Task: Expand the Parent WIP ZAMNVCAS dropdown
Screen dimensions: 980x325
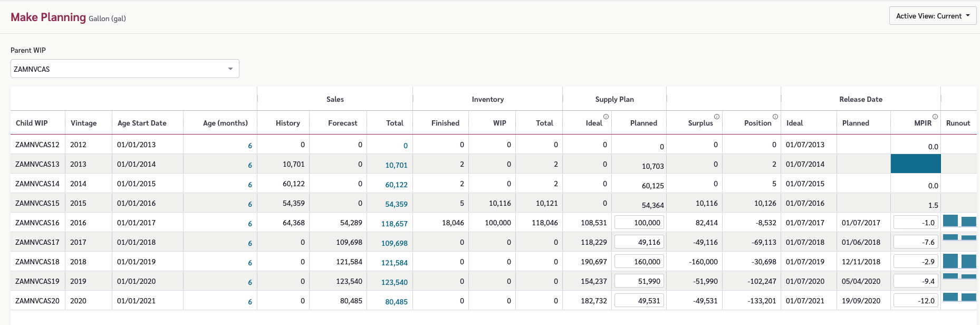Action: 125,69
